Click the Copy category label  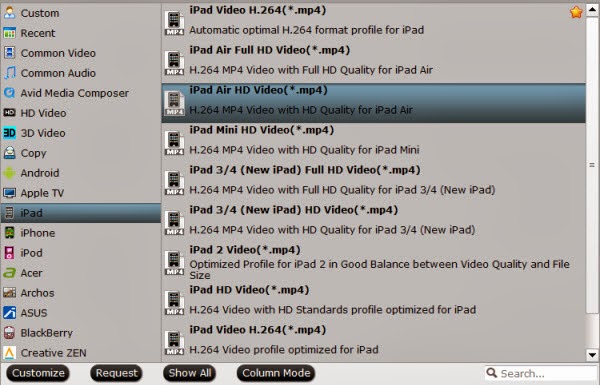click(33, 153)
